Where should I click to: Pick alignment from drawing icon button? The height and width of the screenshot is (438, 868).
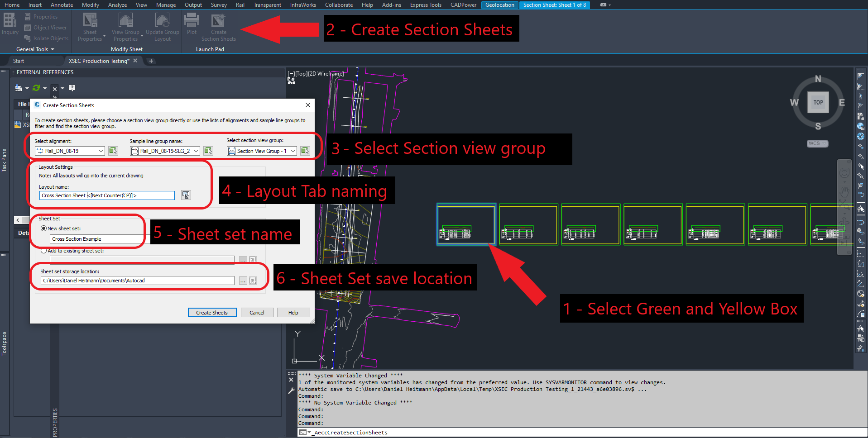point(113,151)
